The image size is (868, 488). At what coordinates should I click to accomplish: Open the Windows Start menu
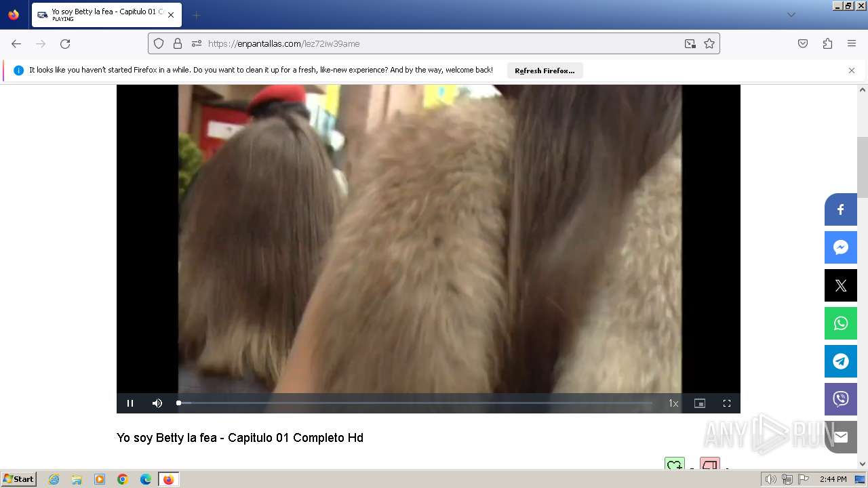click(x=18, y=479)
